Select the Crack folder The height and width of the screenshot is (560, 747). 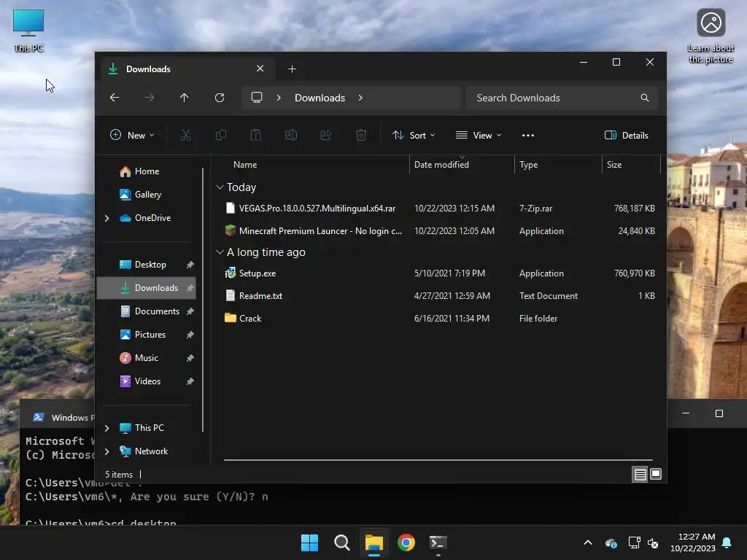pyautogui.click(x=439, y=319)
